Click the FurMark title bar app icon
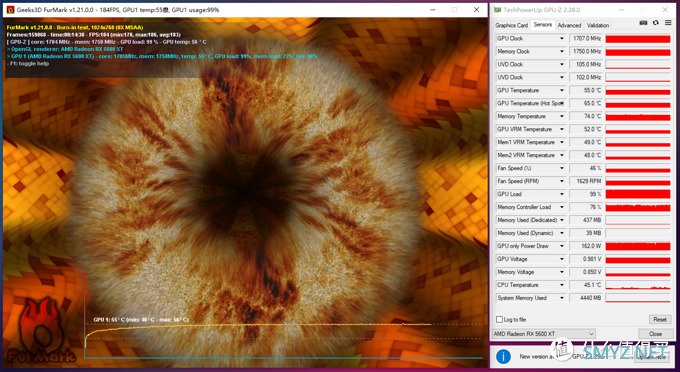Viewport: 680px width, 372px height. tap(10, 10)
